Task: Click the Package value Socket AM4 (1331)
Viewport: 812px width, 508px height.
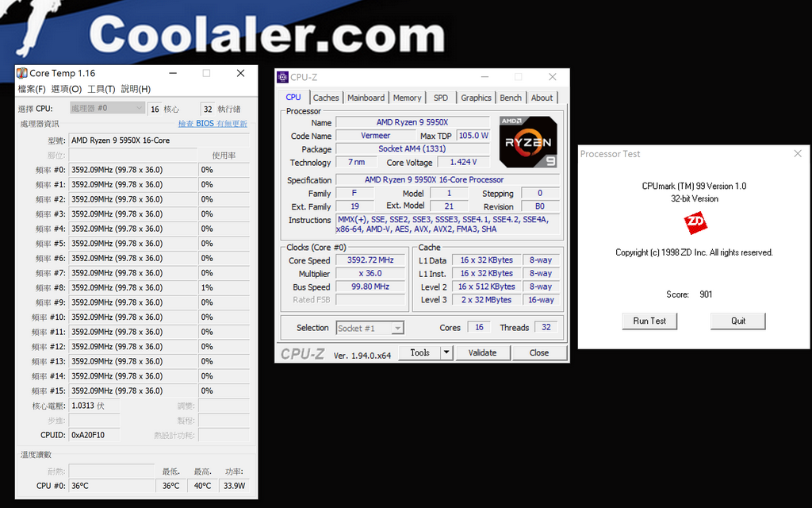Action: coord(412,148)
